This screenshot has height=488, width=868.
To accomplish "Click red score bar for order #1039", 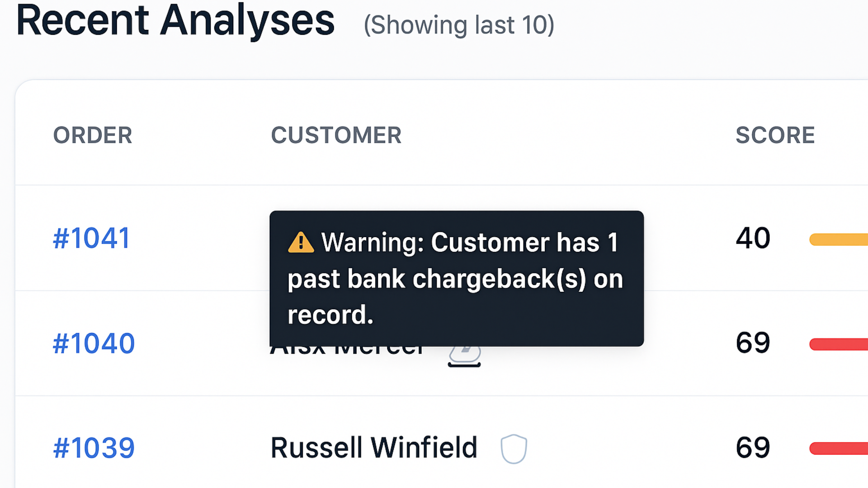I will point(838,448).
